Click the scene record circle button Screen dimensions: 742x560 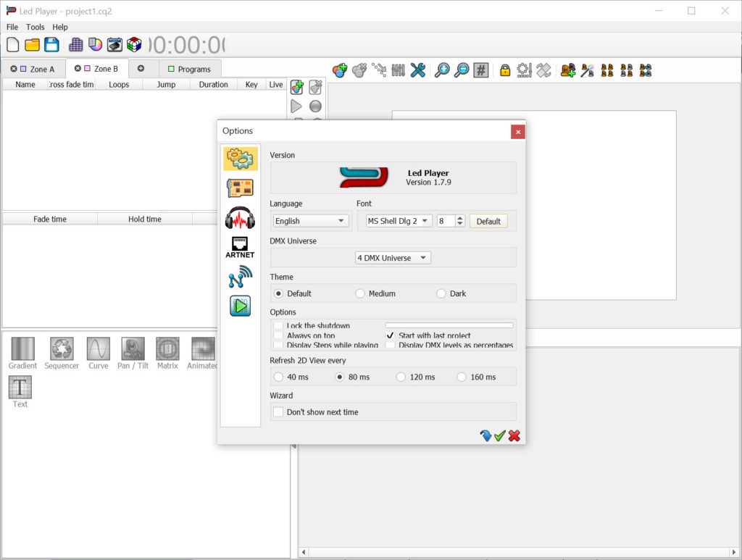[315, 106]
